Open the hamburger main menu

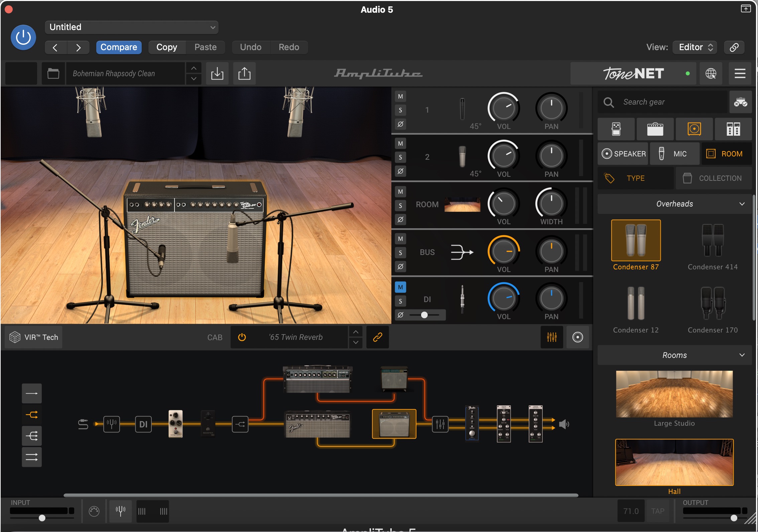tap(740, 74)
